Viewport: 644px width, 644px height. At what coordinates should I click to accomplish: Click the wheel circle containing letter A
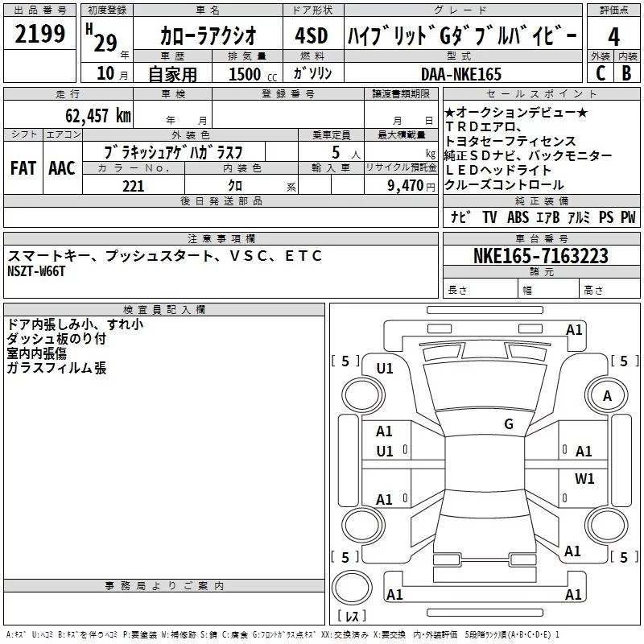click(x=607, y=396)
